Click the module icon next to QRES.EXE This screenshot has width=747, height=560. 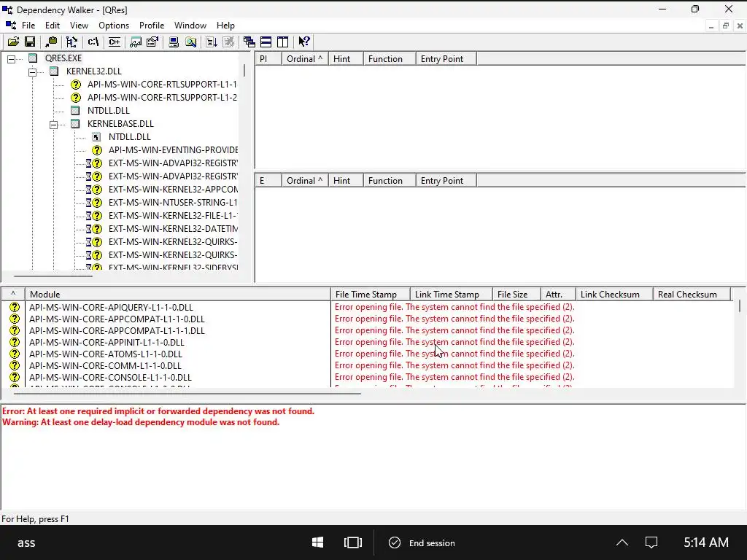(33, 58)
